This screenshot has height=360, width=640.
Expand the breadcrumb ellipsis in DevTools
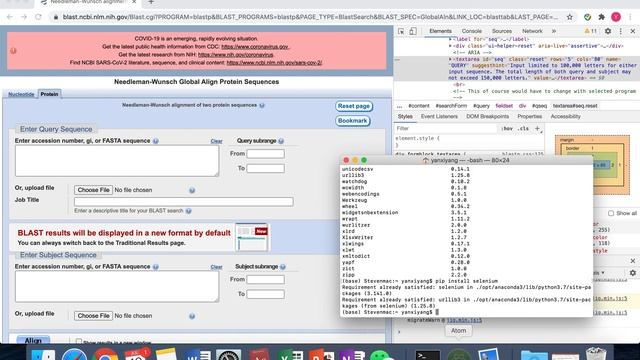(x=400, y=106)
